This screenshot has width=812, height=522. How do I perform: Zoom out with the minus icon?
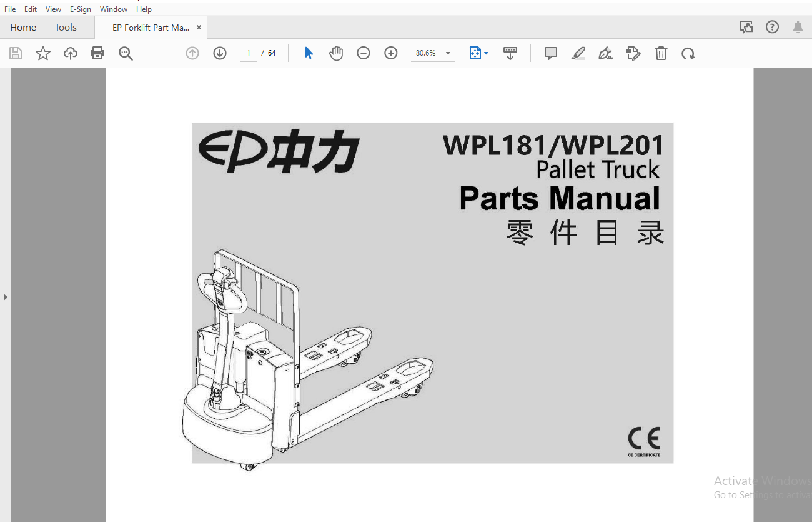coord(364,53)
